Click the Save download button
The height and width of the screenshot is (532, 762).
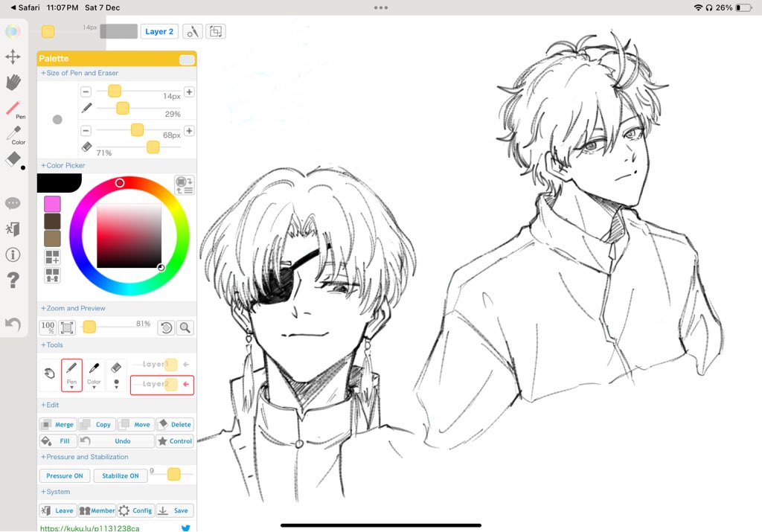(174, 510)
